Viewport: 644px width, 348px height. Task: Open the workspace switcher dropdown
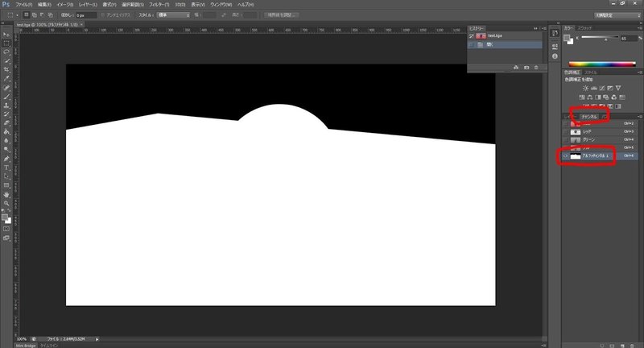pos(617,14)
